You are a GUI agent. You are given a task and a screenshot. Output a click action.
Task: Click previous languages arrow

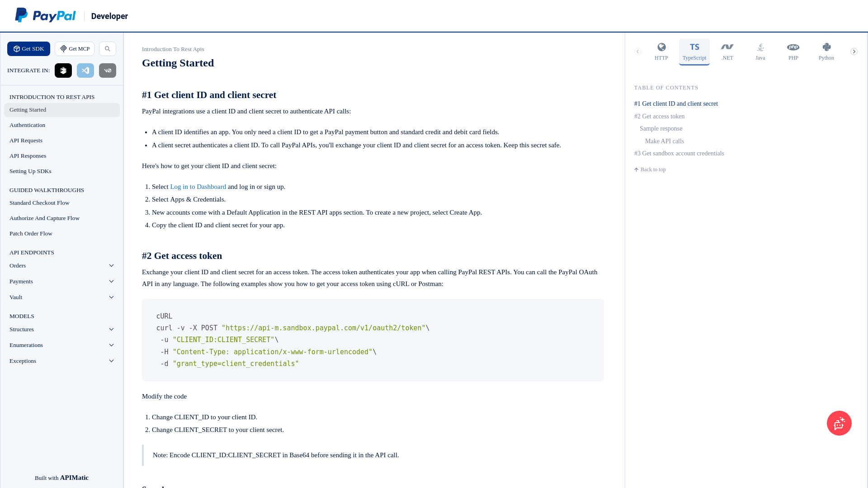[x=638, y=52]
